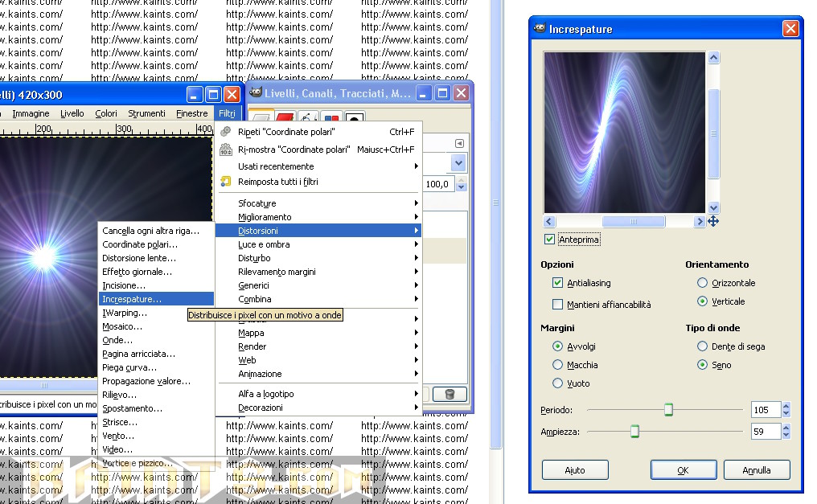Click the Ripeti Coordinate polari gear icon
This screenshot has height=504, width=817.
click(x=226, y=132)
